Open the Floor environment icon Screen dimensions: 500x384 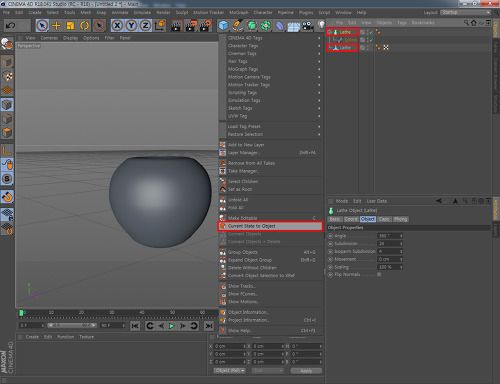tap(294, 26)
